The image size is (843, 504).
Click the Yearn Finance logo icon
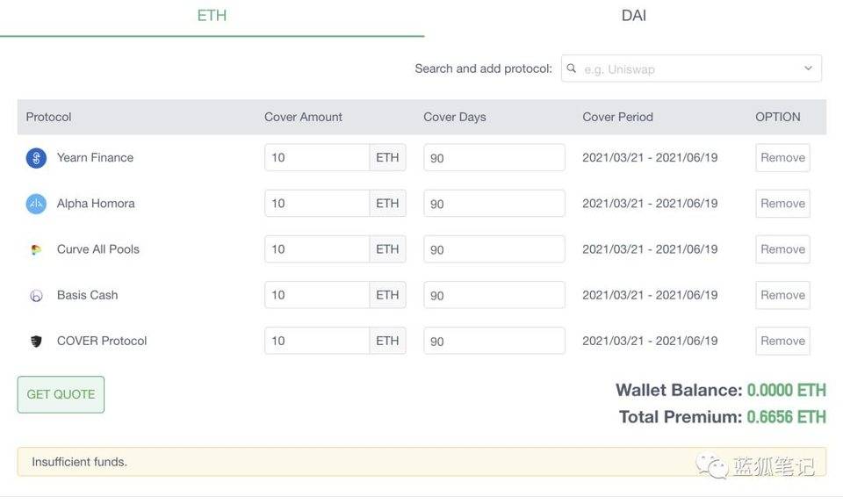(36, 158)
